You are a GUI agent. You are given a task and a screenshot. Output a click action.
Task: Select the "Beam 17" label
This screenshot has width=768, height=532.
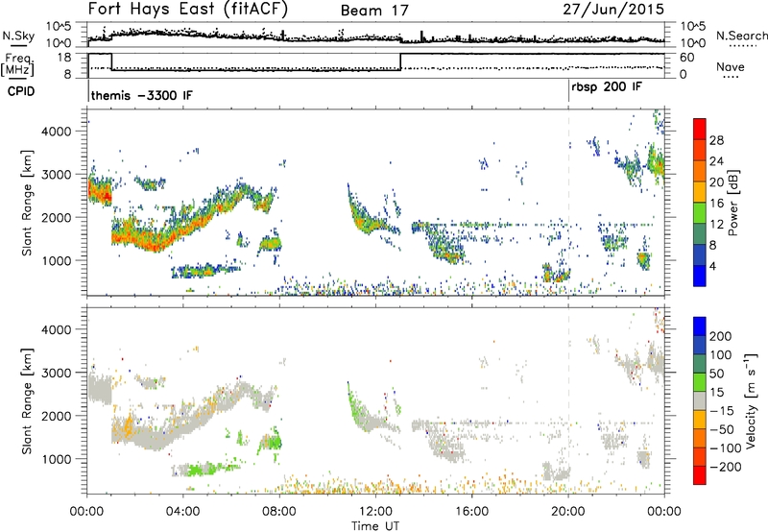tap(374, 11)
